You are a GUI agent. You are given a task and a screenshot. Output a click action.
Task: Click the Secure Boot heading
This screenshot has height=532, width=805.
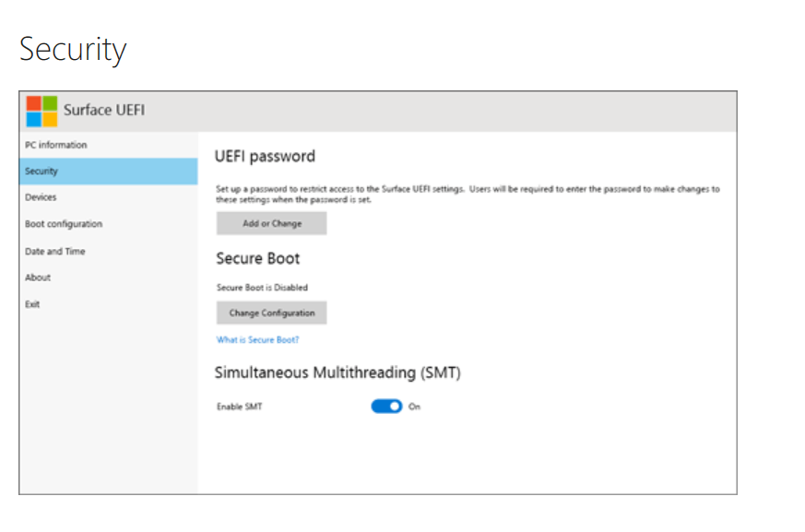click(257, 258)
